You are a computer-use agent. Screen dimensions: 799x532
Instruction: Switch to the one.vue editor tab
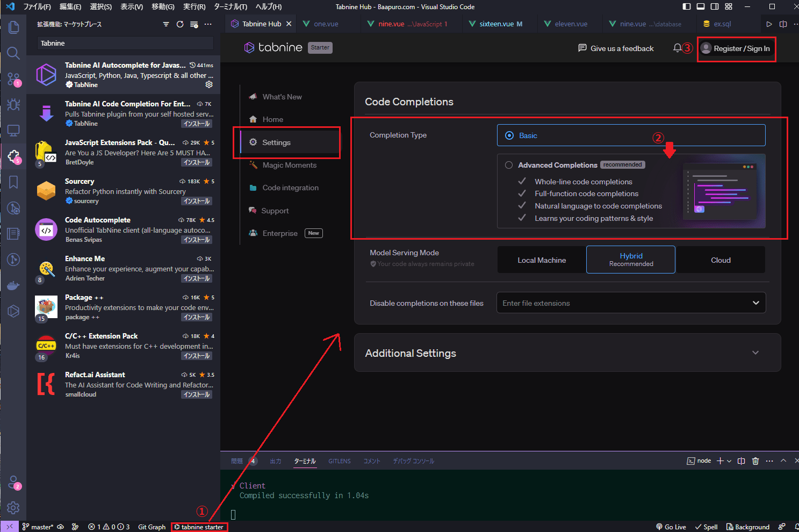pos(326,24)
